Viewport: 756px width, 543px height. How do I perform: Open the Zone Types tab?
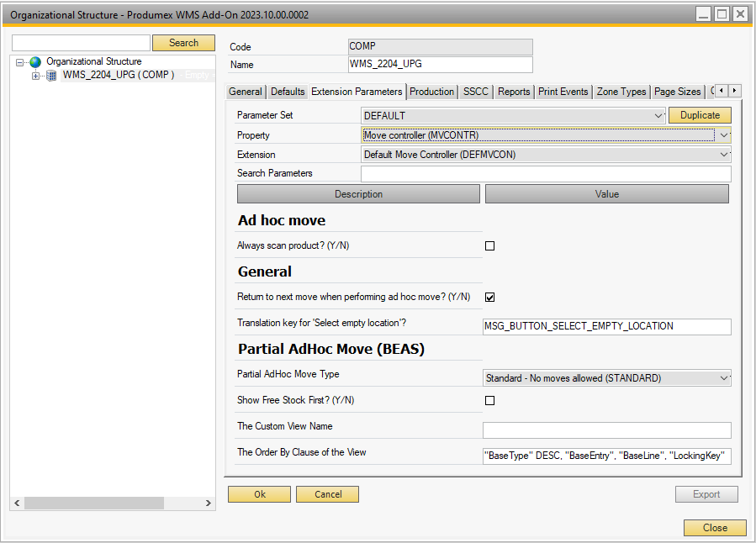pyautogui.click(x=621, y=92)
